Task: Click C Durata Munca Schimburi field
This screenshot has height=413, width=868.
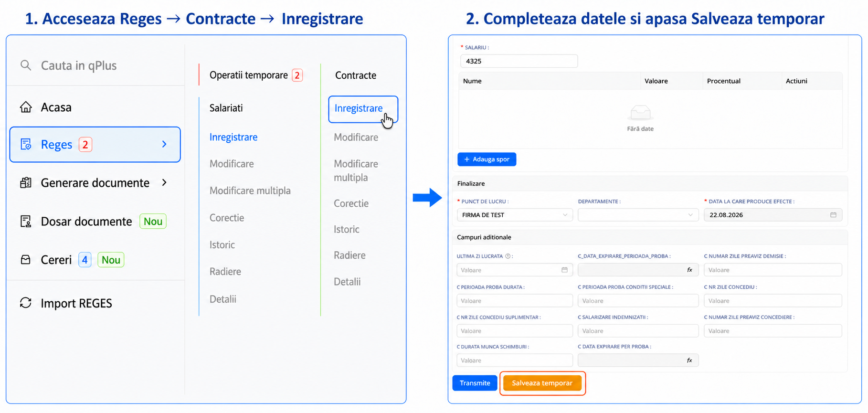Action: pos(515,360)
